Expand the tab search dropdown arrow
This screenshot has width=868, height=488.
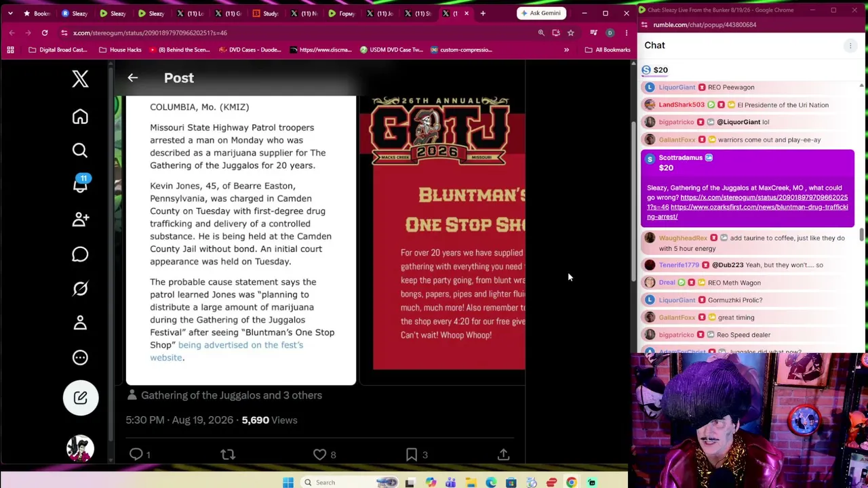(10, 14)
